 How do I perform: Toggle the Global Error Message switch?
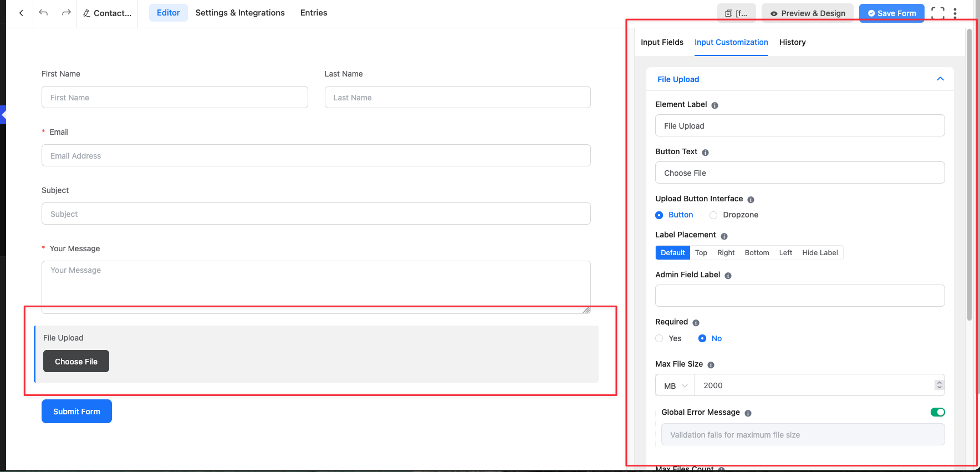pyautogui.click(x=937, y=412)
